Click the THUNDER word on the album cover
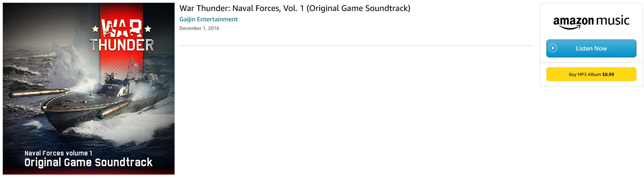This screenshot has width=644, height=178. click(122, 45)
